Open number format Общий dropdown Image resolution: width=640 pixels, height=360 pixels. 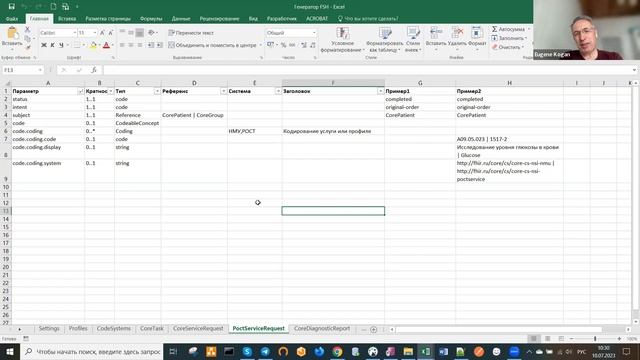pos(313,33)
